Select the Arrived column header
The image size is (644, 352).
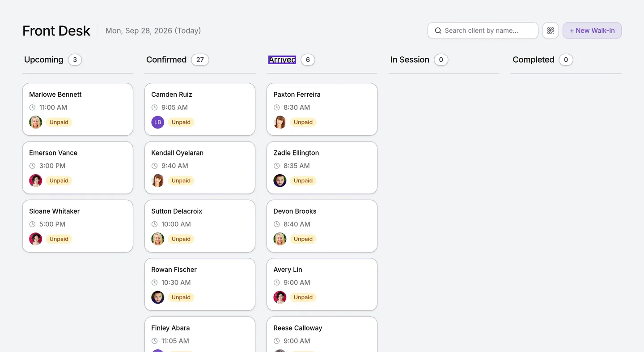282,60
